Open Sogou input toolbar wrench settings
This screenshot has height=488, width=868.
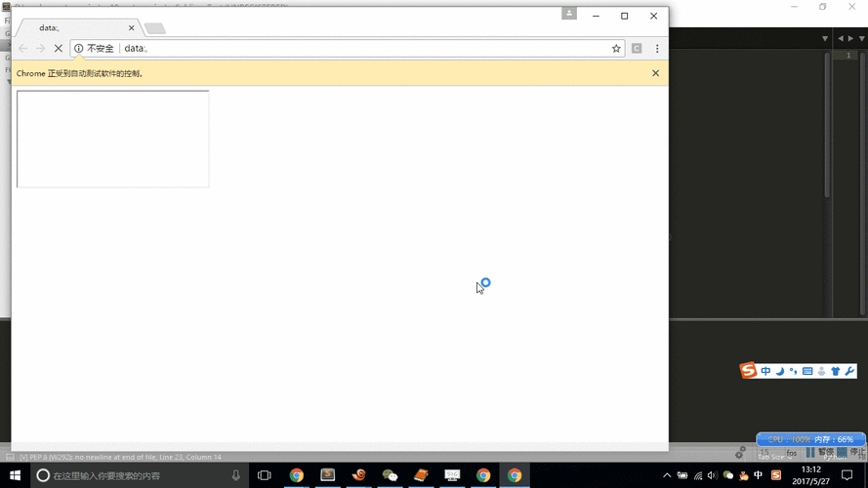pos(849,371)
